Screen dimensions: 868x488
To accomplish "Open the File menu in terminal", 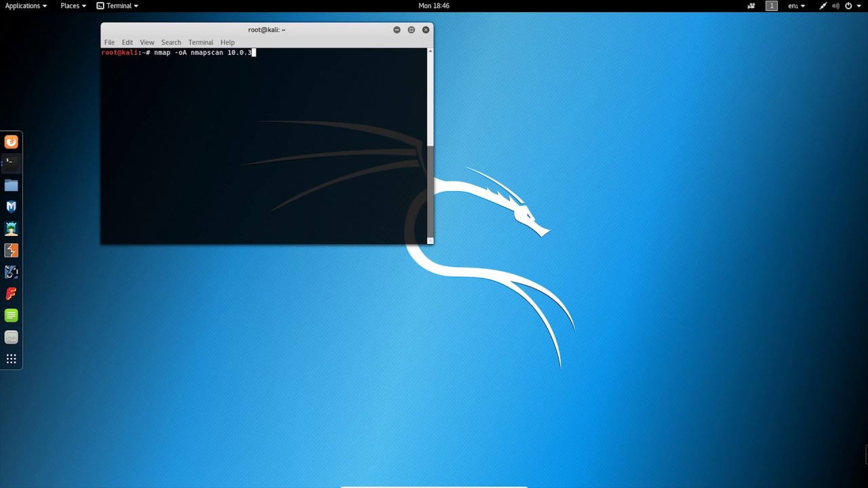I will coord(109,42).
